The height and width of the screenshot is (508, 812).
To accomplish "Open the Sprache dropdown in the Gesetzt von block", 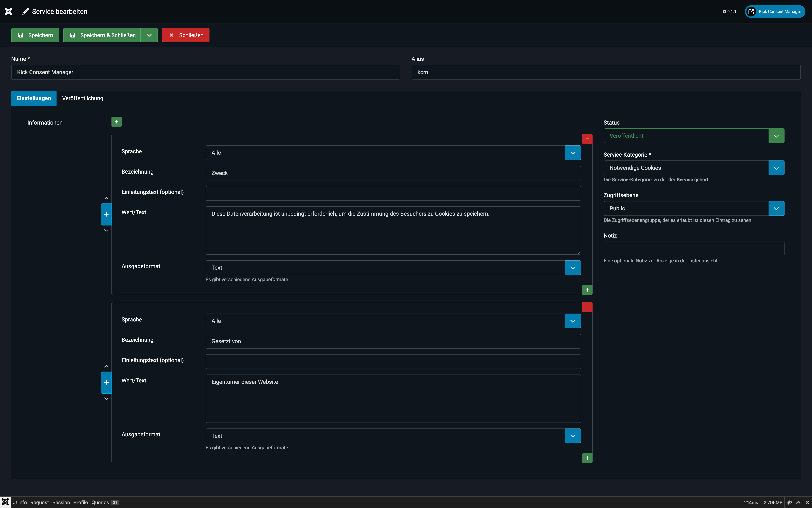I will point(393,321).
